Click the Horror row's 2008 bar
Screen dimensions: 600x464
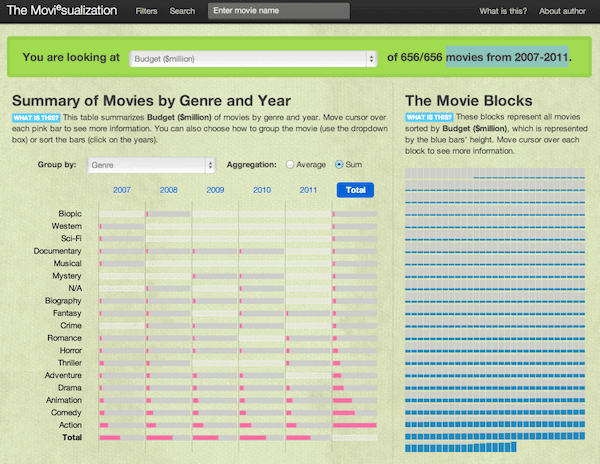point(147,350)
